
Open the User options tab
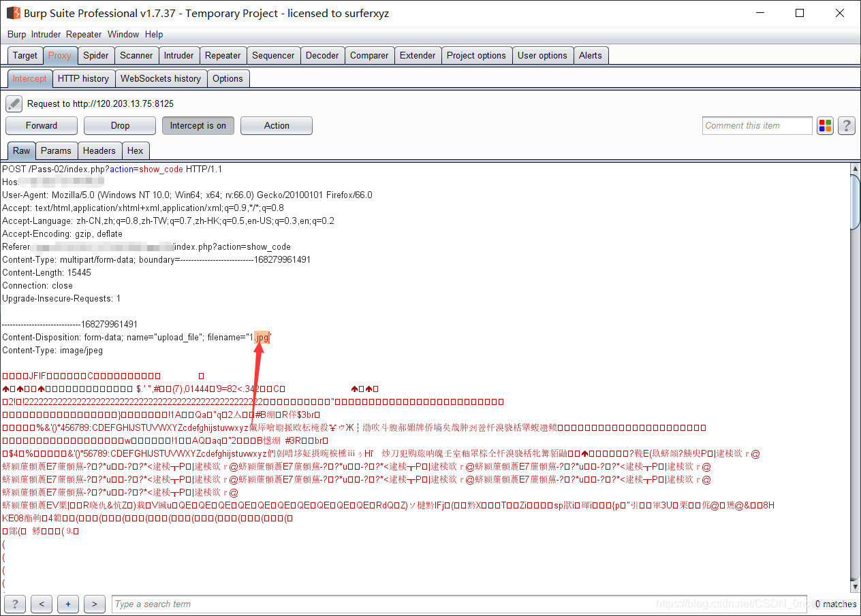coord(542,55)
